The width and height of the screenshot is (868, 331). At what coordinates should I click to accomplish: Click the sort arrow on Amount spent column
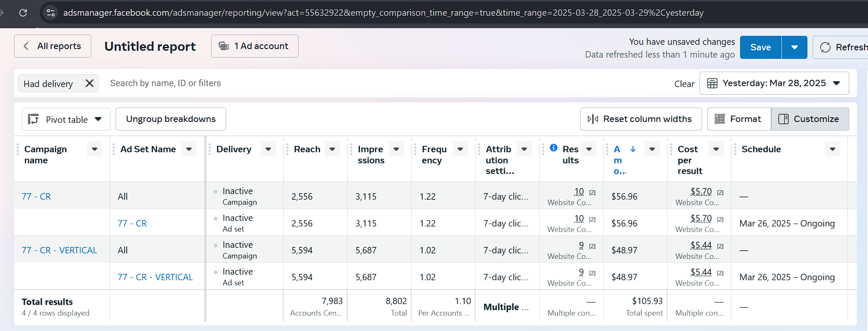[x=633, y=149]
